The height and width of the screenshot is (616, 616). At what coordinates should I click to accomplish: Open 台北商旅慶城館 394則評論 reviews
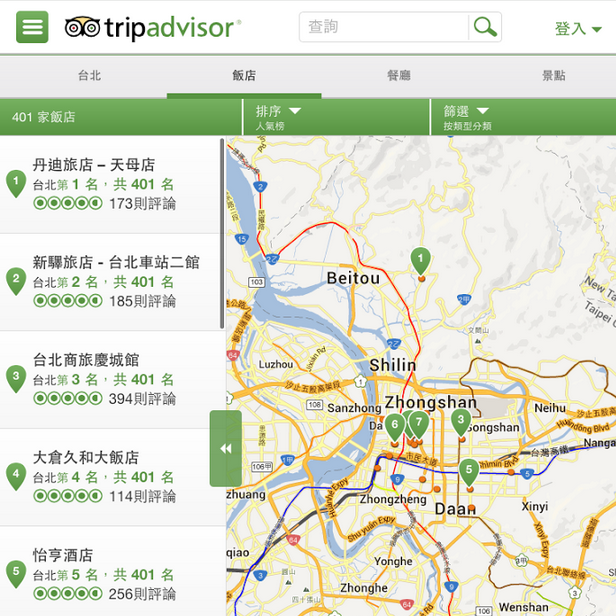coord(142,399)
